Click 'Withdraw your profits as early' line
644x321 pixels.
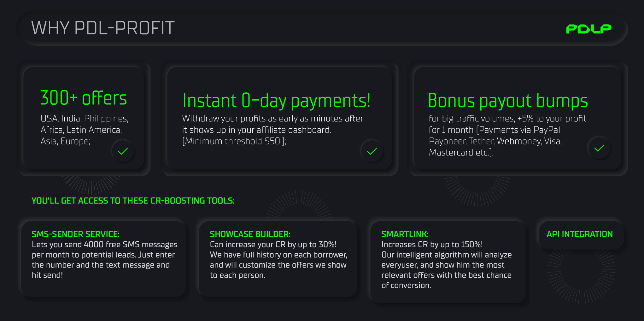click(273, 119)
